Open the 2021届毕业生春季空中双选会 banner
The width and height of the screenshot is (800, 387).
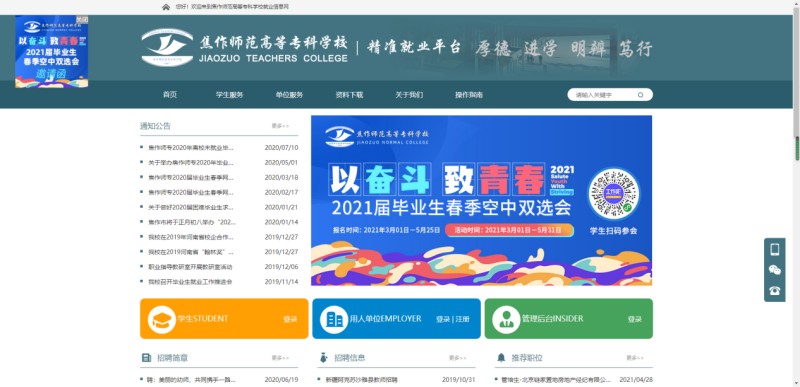(481, 200)
